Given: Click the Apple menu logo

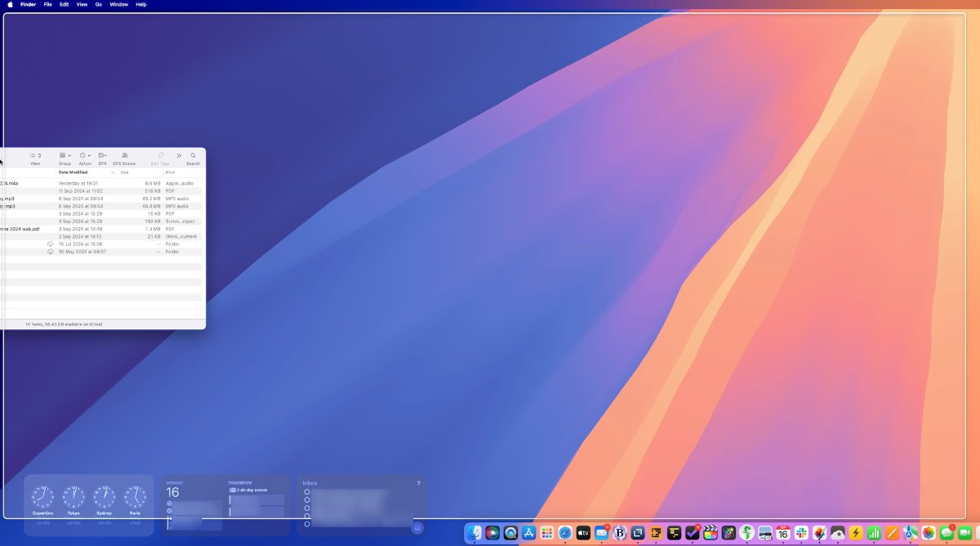Looking at the screenshot, I should (10, 4).
